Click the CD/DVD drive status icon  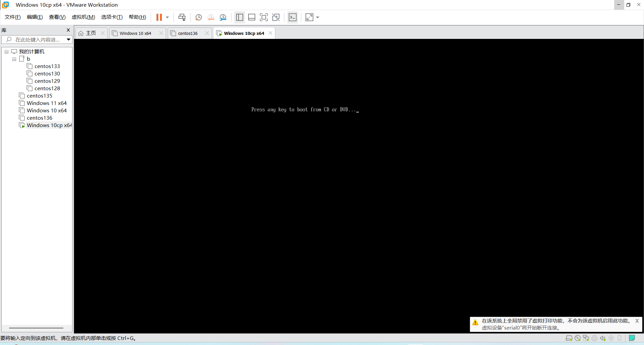click(x=578, y=338)
